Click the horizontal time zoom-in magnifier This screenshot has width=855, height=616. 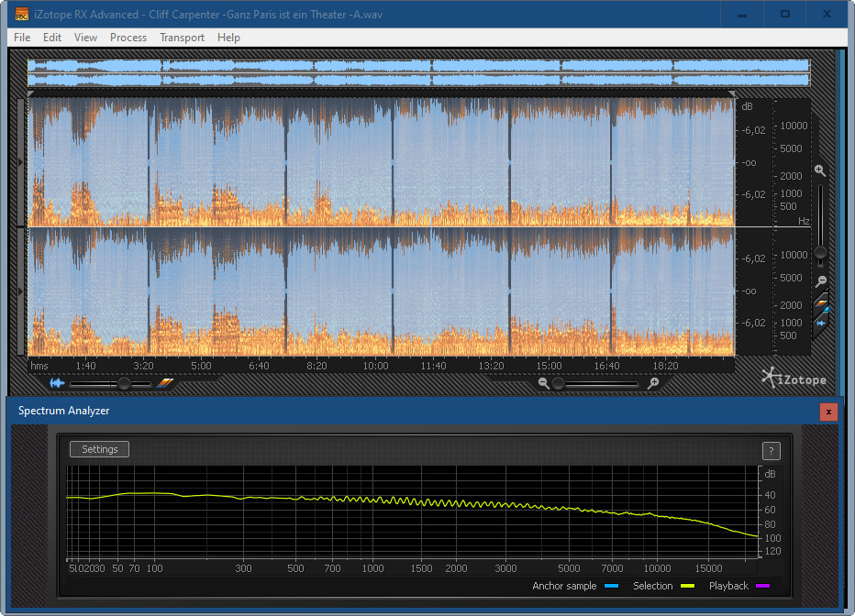coord(653,384)
